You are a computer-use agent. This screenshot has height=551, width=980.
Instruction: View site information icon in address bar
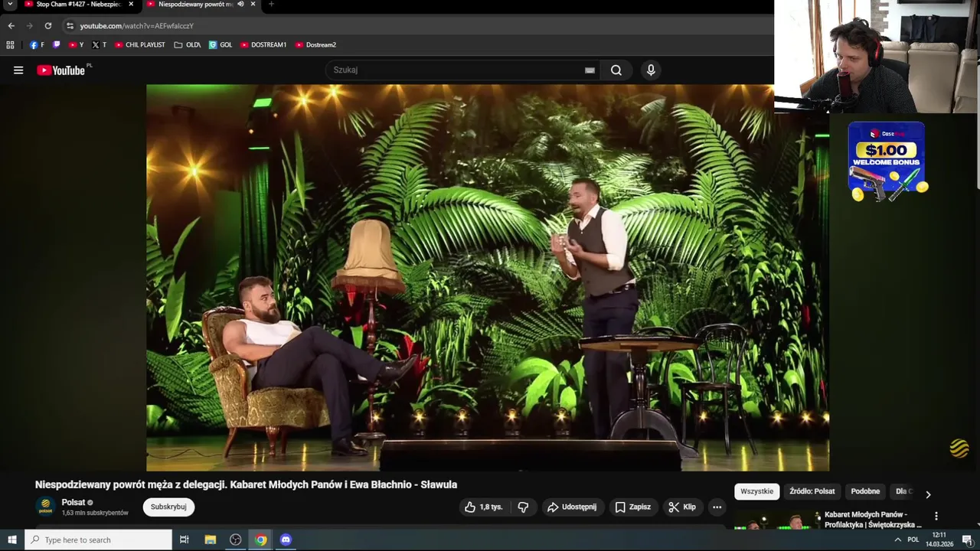coord(70,26)
